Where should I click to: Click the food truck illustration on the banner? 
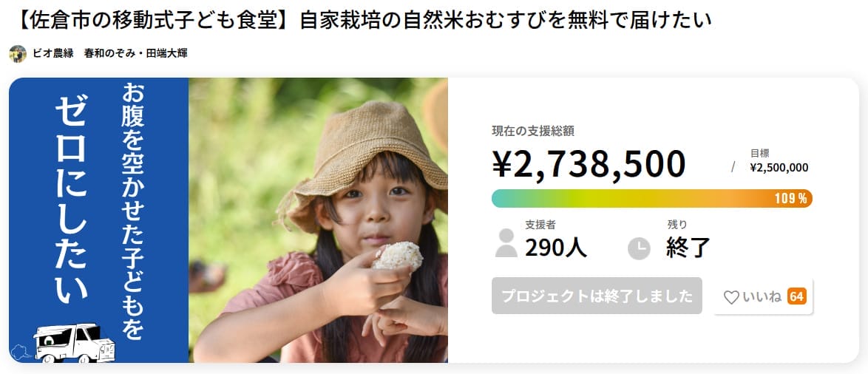pos(70,343)
